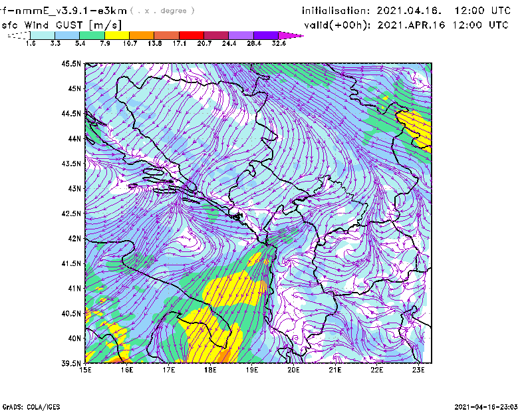The height and width of the screenshot is (411, 532).
Task: Click the yellow 7.9–10.7 legend swatch
Action: point(117,35)
